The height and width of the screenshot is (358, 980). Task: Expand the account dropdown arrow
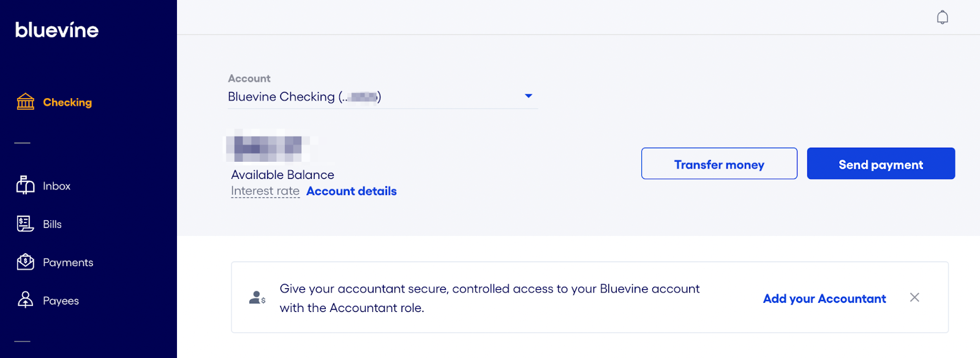pyautogui.click(x=529, y=96)
